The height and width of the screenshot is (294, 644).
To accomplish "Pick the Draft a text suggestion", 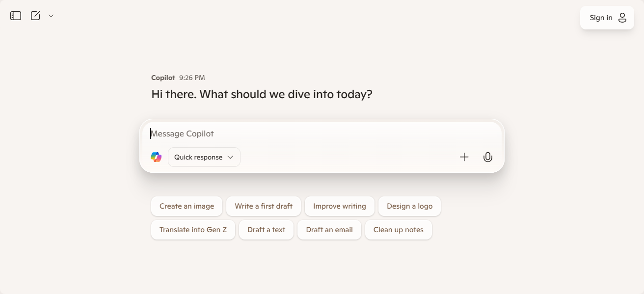I will (x=267, y=230).
